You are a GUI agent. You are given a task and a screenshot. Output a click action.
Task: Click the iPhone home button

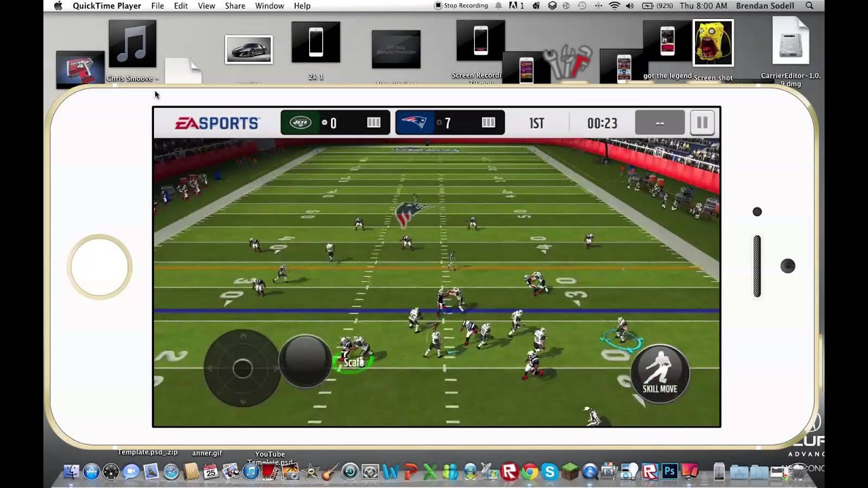[100, 266]
